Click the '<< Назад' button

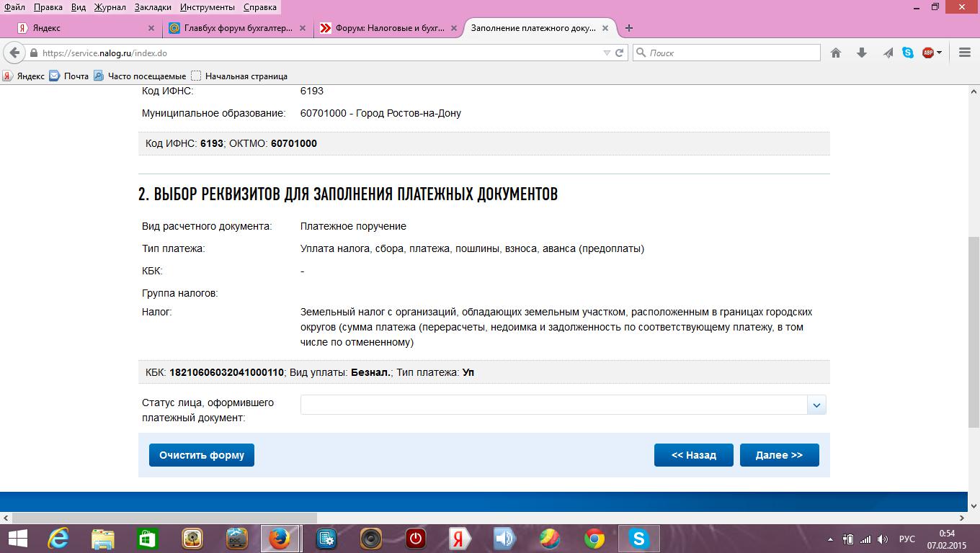click(x=693, y=455)
